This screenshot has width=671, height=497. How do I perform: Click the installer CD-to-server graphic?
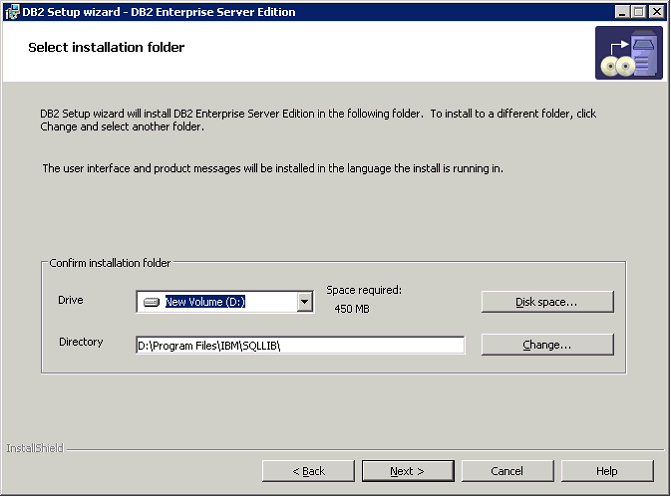(629, 53)
